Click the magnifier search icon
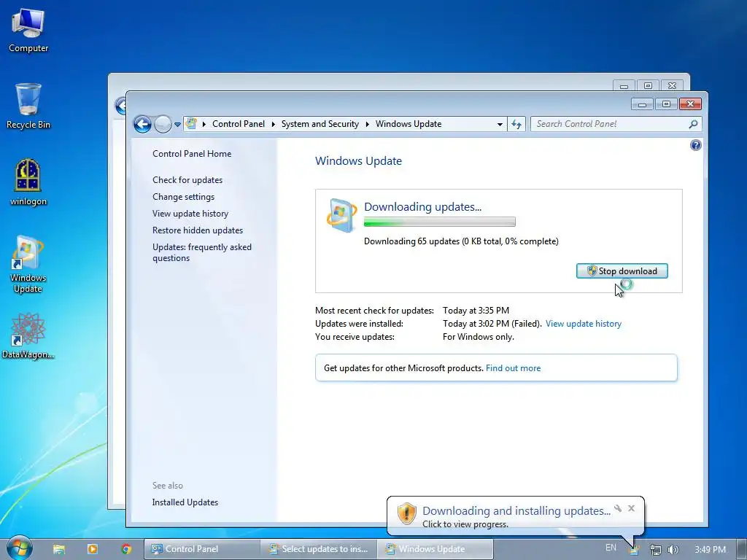 693,124
